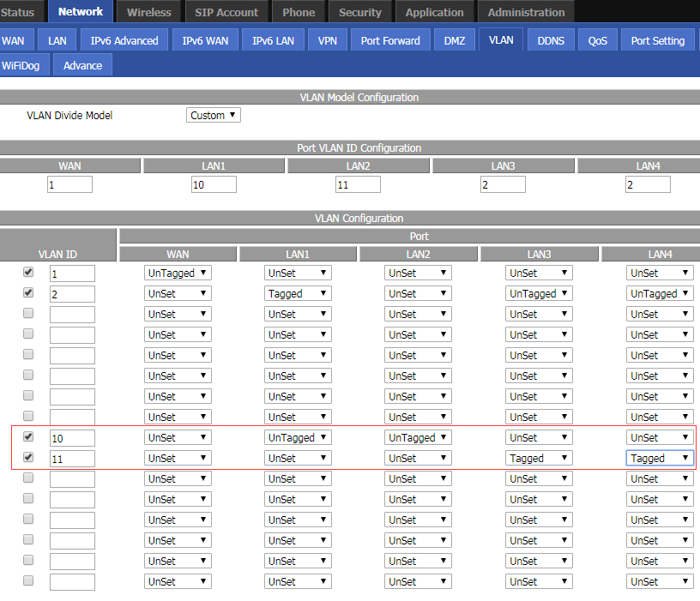Switch to the Wireless tab

point(149,12)
